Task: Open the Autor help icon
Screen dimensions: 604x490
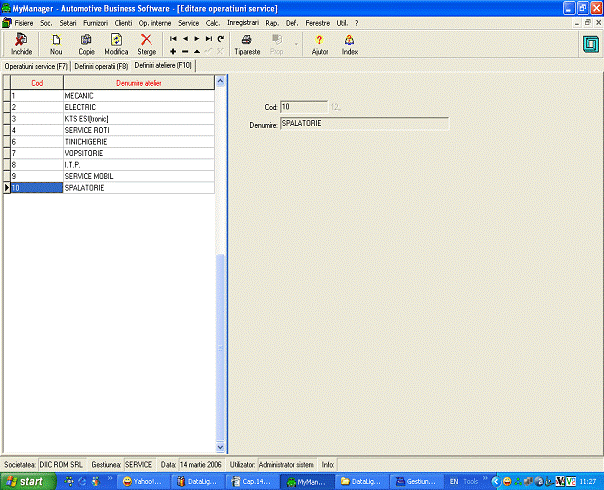Action: [320, 43]
